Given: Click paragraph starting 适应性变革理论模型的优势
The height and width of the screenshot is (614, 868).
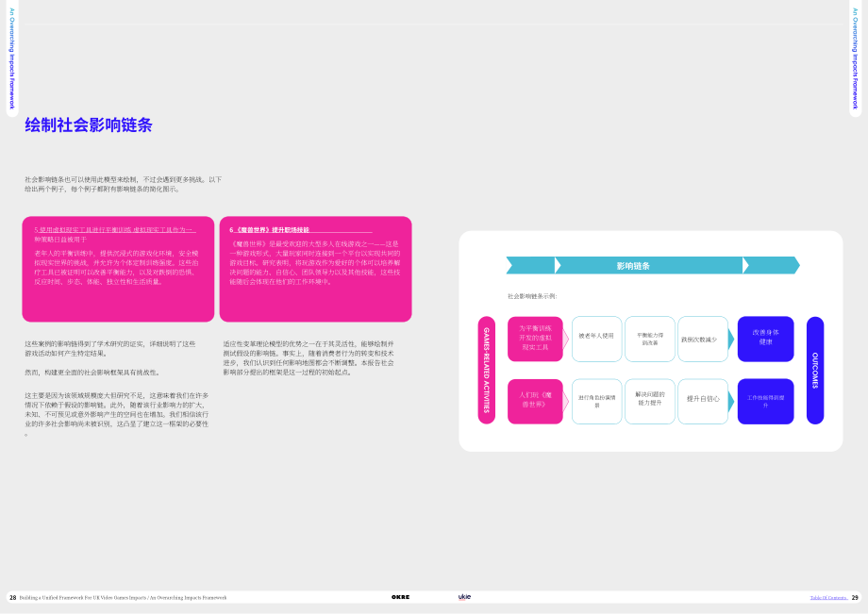Looking at the screenshot, I should click(309, 357).
